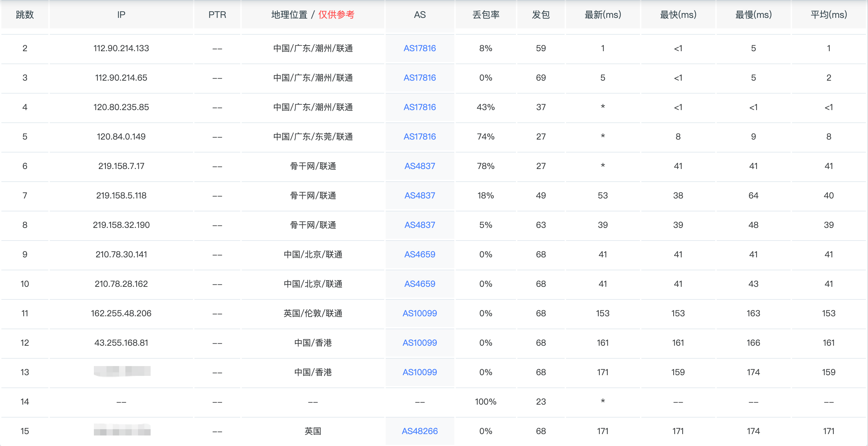Click AS4659 link for 210.78.30.141
The height and width of the screenshot is (446, 868).
pyautogui.click(x=420, y=255)
